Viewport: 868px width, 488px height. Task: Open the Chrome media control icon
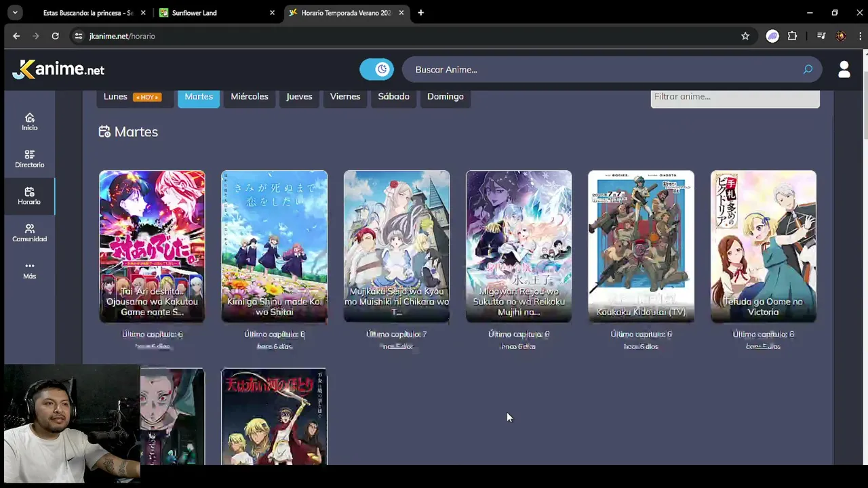[x=821, y=36]
